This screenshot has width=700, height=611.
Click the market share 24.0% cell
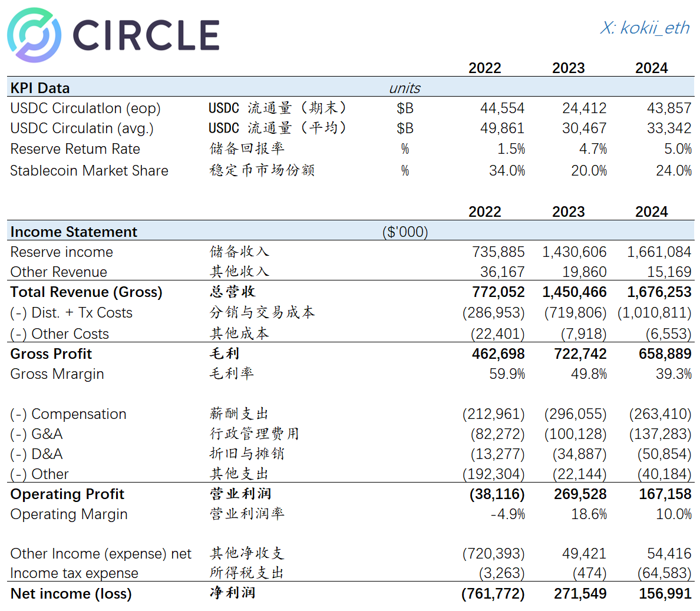[673, 170]
